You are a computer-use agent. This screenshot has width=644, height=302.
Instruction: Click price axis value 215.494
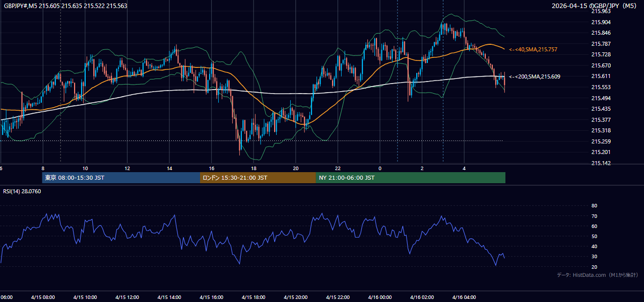(601, 98)
